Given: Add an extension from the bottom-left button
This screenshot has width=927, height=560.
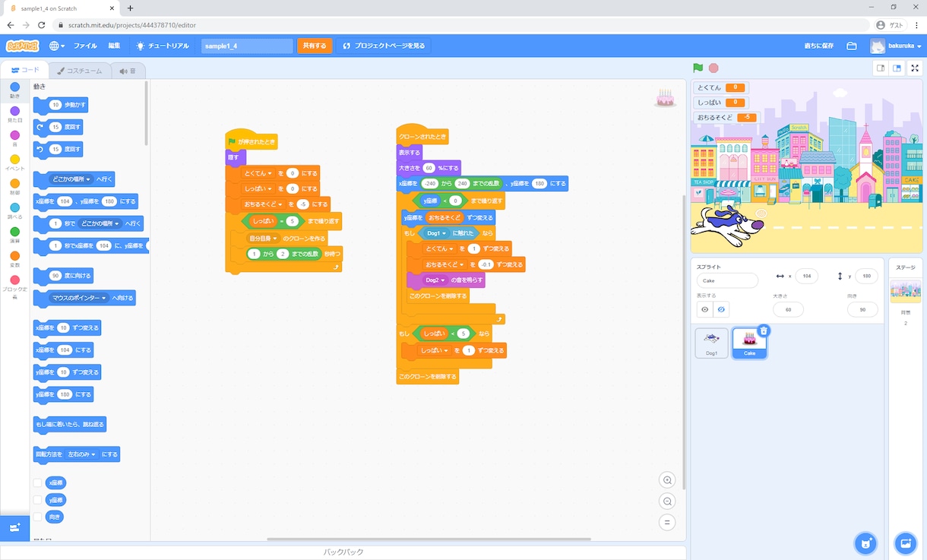Looking at the screenshot, I should [15, 527].
